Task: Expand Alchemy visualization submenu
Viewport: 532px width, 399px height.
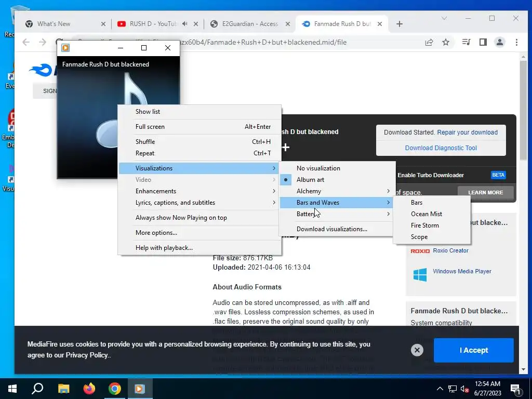Action: (x=337, y=191)
